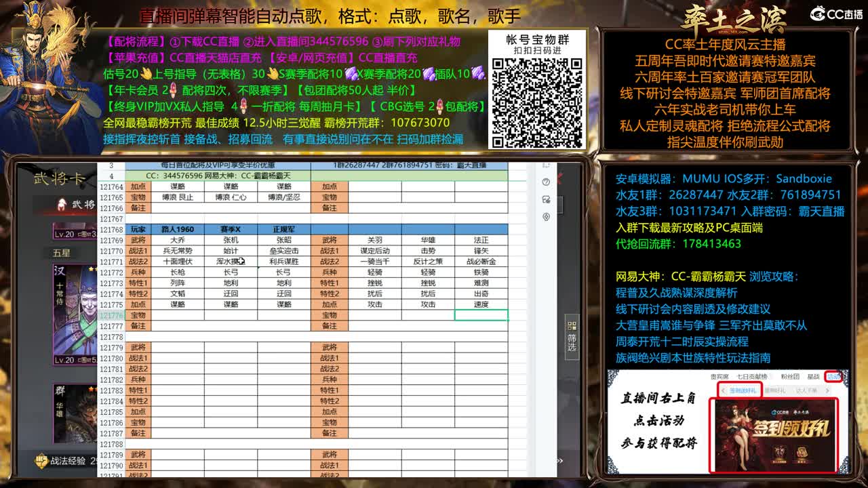
Task: Click the CC直播 logo at top right
Action: 836,14
